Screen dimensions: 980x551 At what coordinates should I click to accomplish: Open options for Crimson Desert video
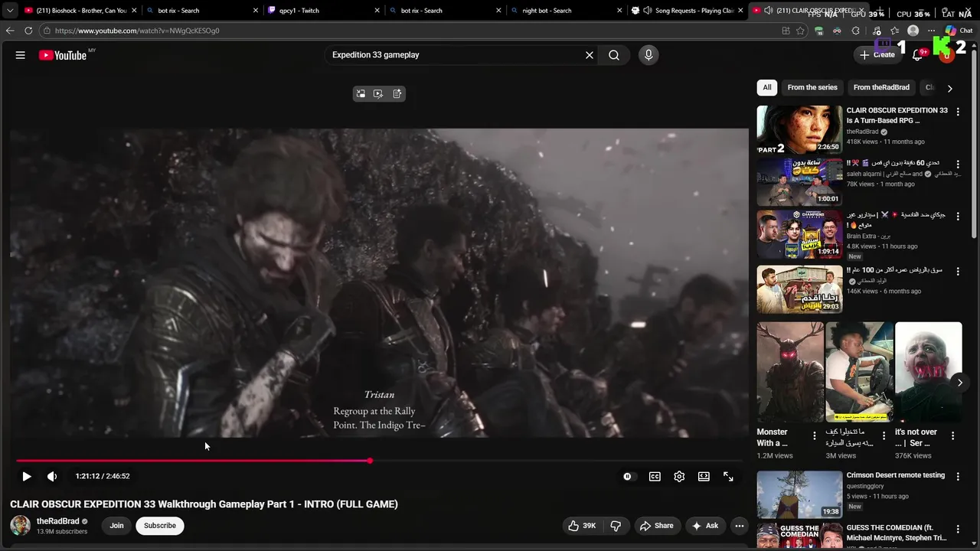pos(957,477)
